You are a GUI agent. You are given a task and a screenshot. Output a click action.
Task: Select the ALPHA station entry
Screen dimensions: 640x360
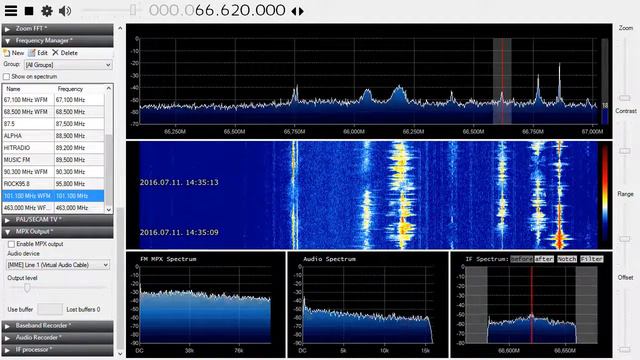53,136
